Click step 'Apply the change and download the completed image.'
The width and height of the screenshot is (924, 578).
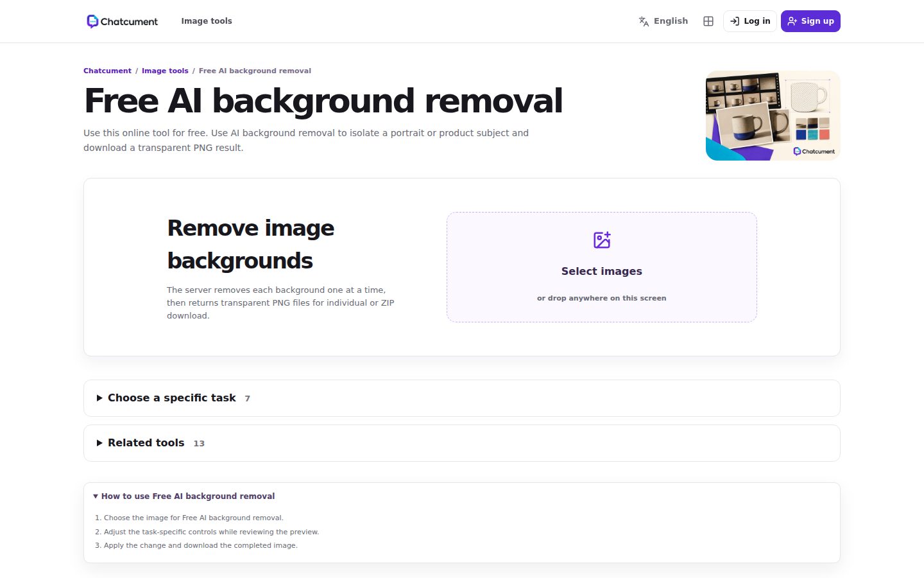[201, 545]
